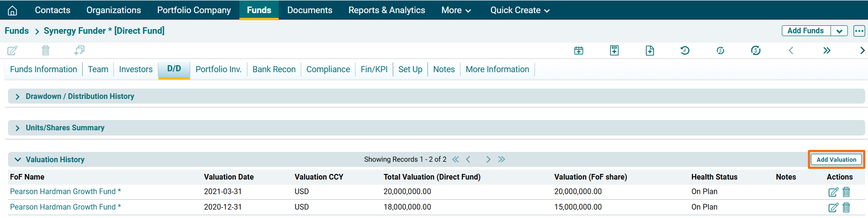Click the clone fund icon in toolbar
Image resolution: width=868 pixels, height=218 pixels.
79,50
